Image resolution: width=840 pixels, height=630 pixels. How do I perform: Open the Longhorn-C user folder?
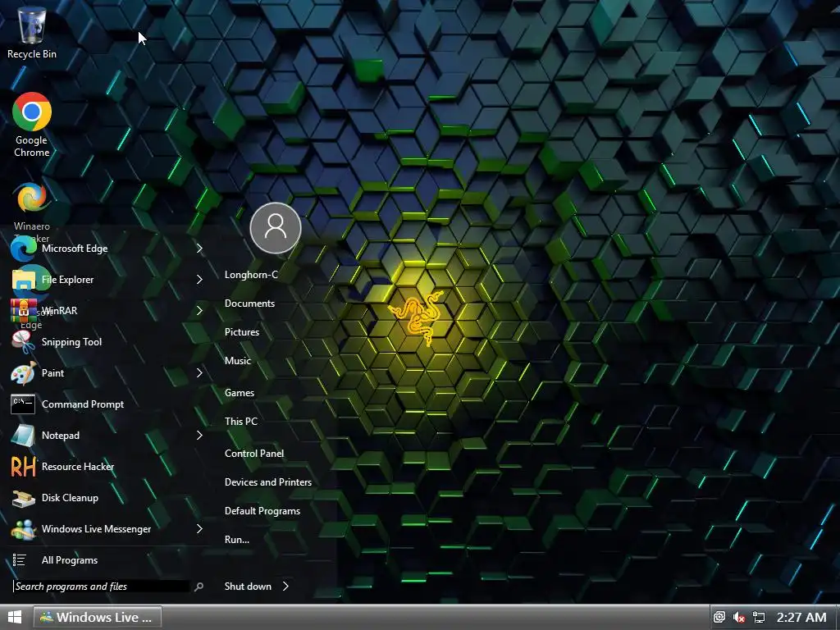tap(251, 275)
